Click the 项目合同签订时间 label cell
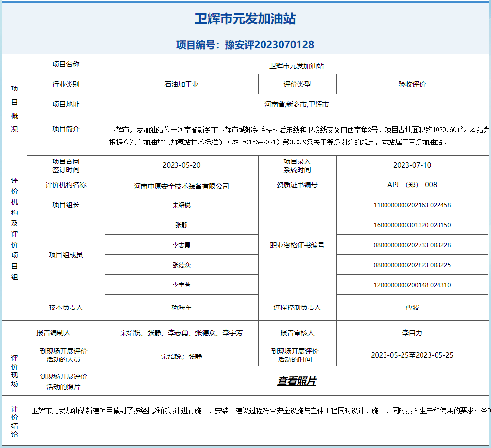The width and height of the screenshot is (491, 448). tap(66, 165)
